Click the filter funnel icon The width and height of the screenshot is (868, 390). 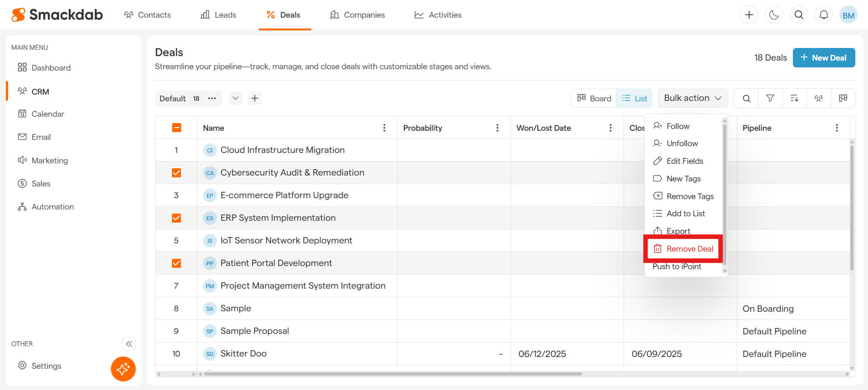[770, 98]
